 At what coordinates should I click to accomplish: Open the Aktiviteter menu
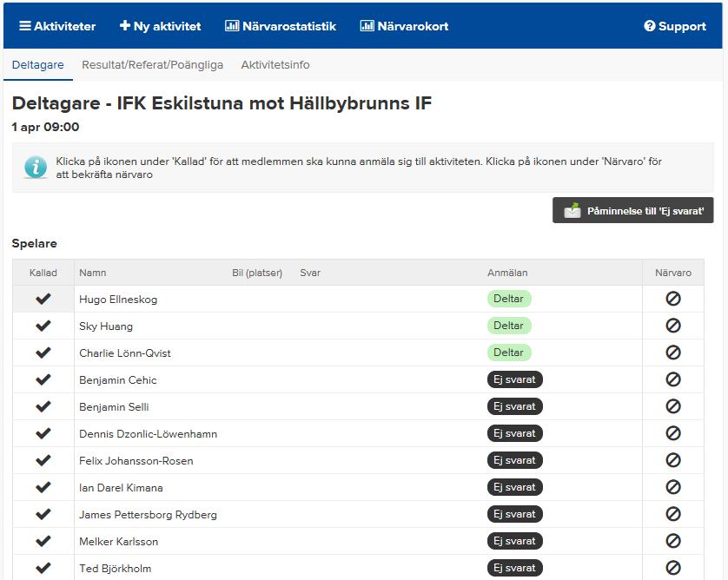[x=57, y=26]
